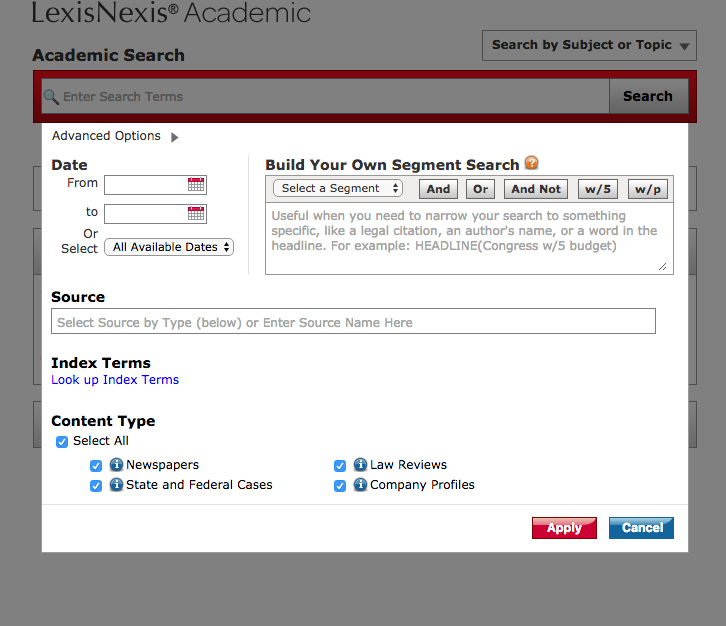Insert the w/5 proximity connector
Screen dimensions: 726x626
tap(598, 189)
